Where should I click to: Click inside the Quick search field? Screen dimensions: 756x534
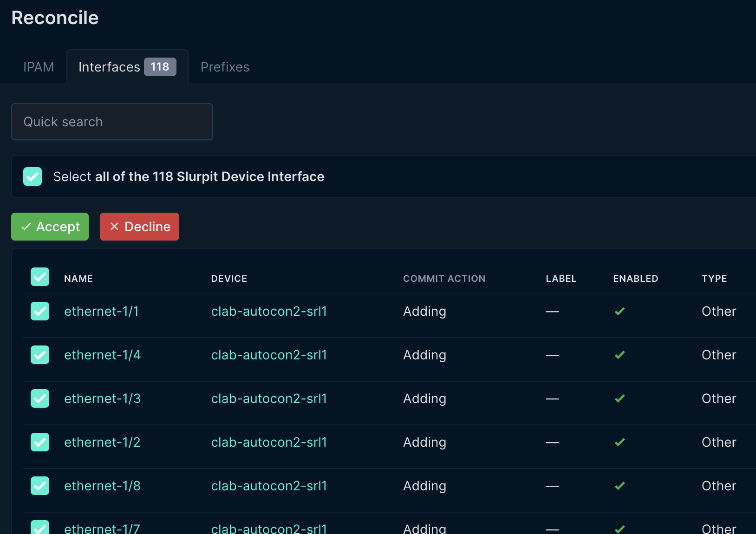(x=111, y=122)
